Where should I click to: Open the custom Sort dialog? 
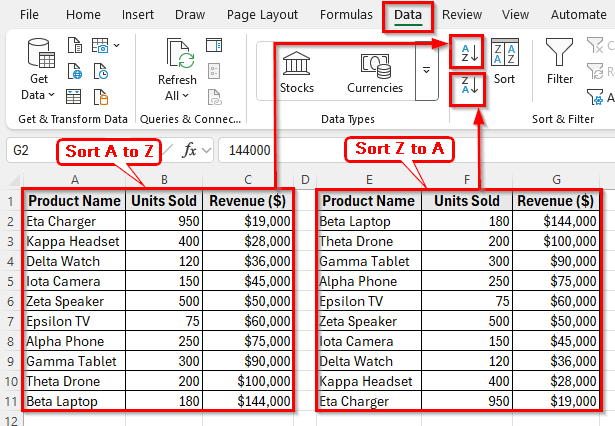504,62
